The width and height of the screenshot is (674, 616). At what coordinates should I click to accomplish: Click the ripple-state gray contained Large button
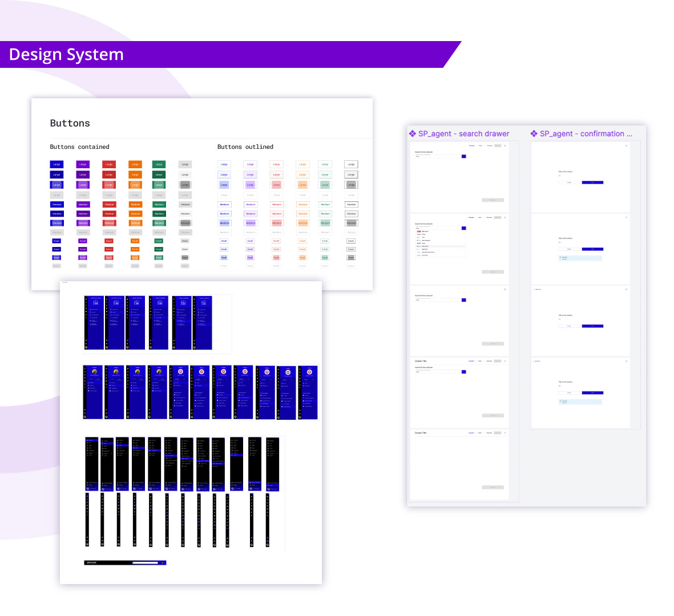click(x=185, y=185)
